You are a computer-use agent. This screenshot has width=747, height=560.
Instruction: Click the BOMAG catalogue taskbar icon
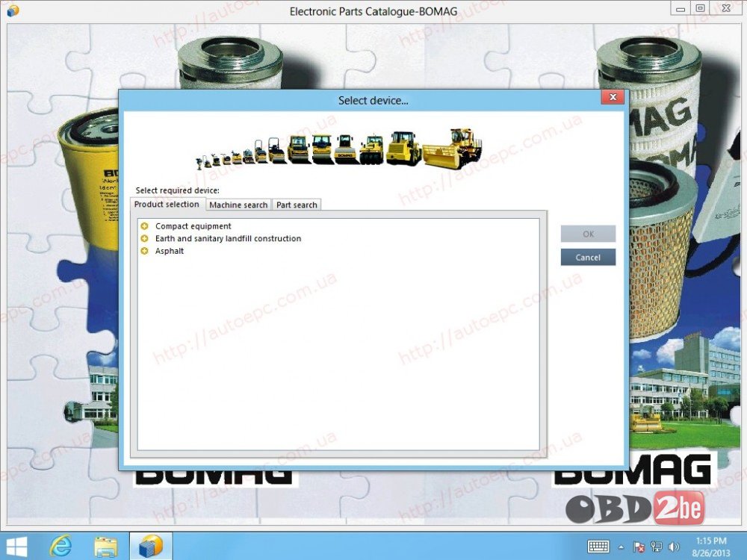151,547
